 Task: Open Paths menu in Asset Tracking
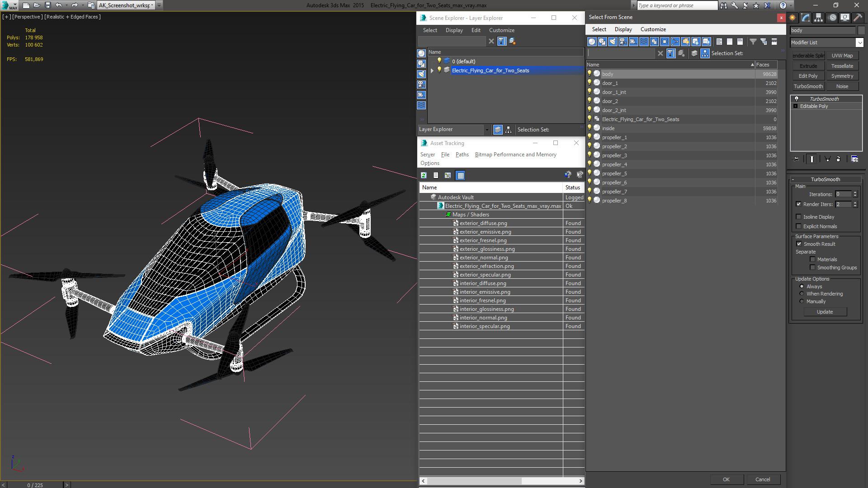[x=462, y=155]
